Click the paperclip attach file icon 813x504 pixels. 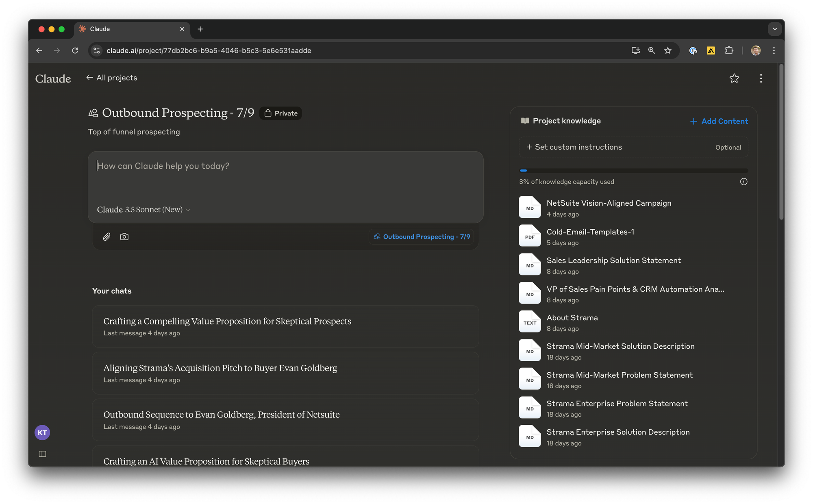[x=107, y=237]
